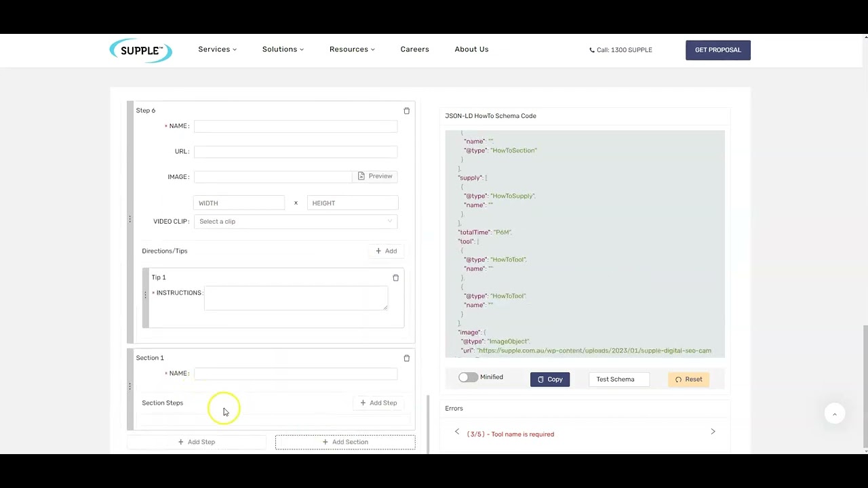Preview the Step 6 image
Screen dimensions: 868x488
pos(375,176)
